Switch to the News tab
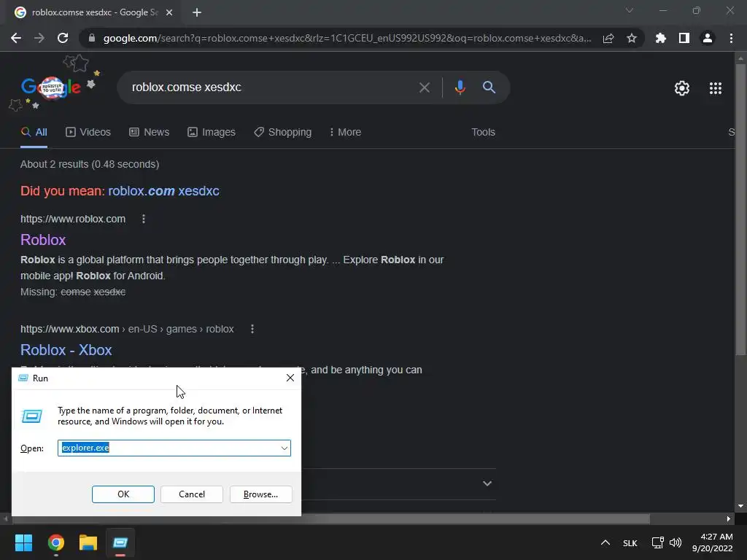This screenshot has height=560, width=747. pos(149,133)
